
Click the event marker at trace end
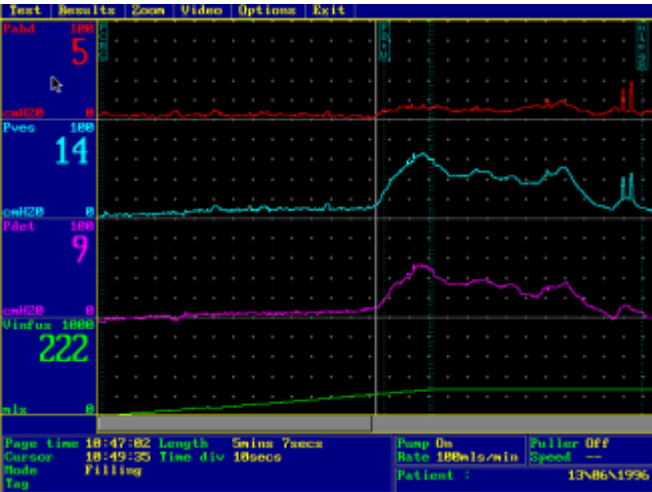pos(642,42)
